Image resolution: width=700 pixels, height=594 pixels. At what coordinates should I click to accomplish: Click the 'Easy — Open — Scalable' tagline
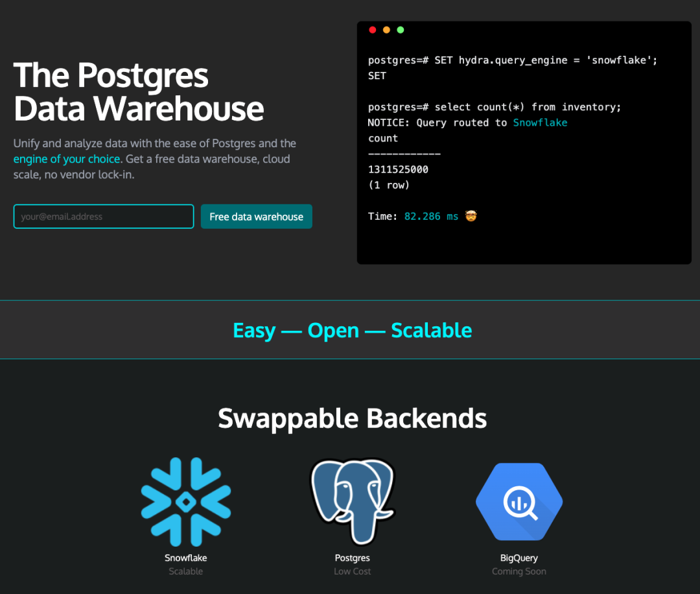click(x=352, y=331)
